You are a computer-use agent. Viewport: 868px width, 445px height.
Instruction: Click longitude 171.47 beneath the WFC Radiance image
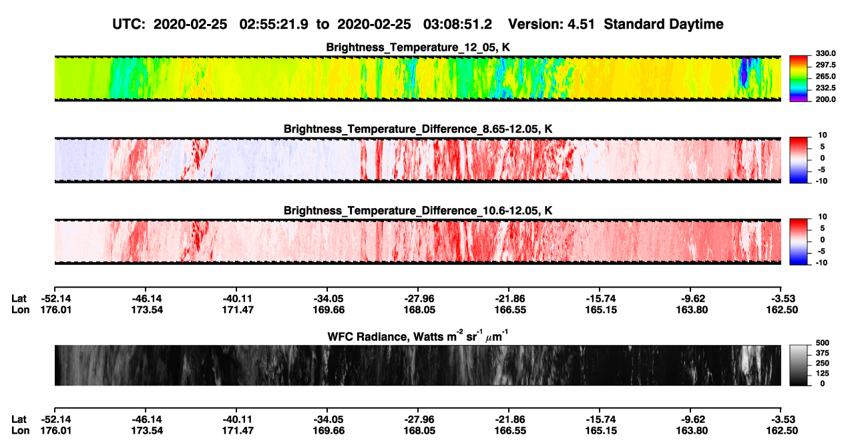click(237, 431)
